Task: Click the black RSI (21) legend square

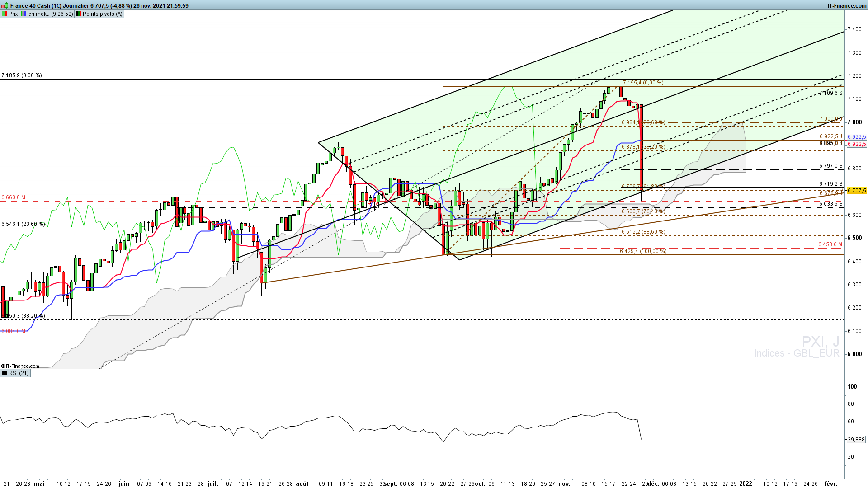Action: (x=5, y=373)
